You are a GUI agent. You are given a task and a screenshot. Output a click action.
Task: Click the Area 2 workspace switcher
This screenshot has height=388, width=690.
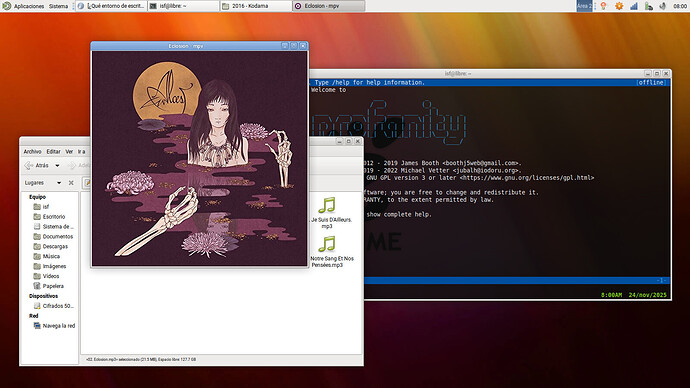click(x=584, y=6)
